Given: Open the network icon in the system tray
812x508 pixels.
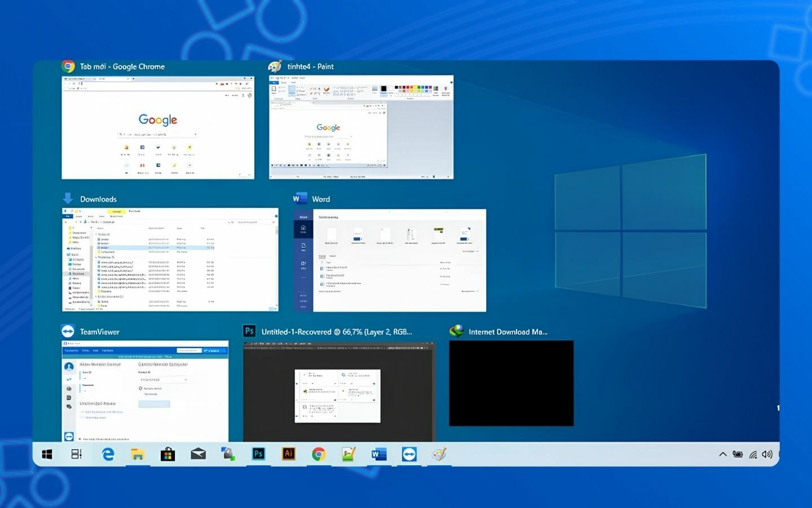Looking at the screenshot, I should pos(753,454).
